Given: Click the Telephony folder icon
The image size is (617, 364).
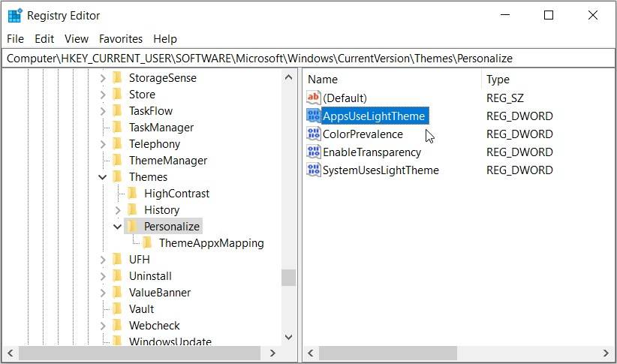Looking at the screenshot, I should tap(117, 143).
